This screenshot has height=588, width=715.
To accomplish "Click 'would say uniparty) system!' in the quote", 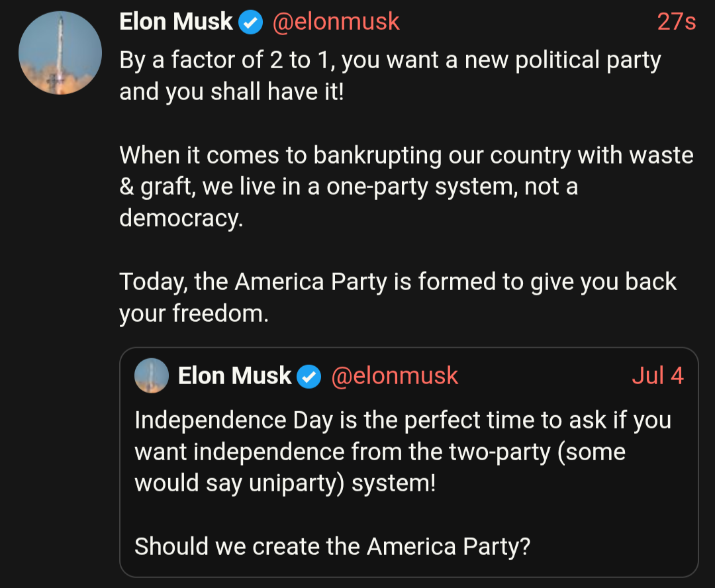I will tap(285, 483).
